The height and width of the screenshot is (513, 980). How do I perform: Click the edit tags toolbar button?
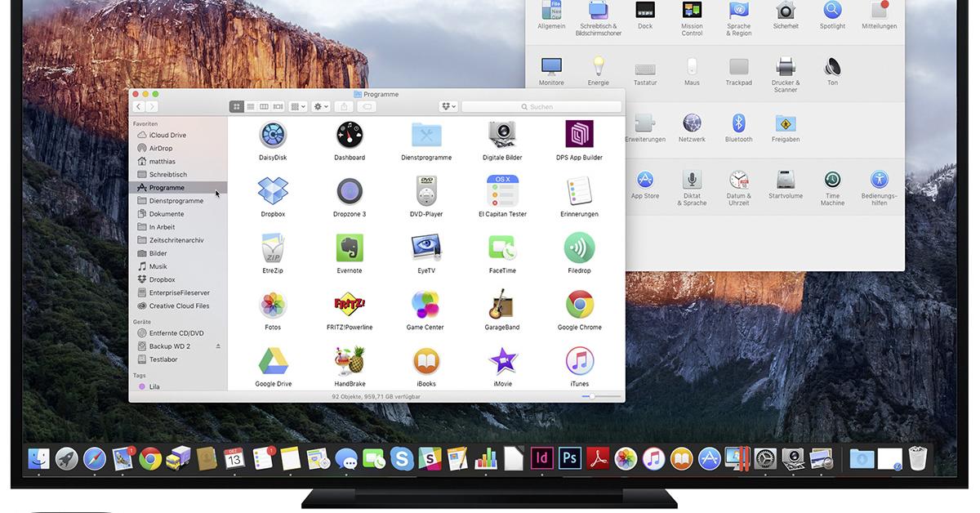pos(367,107)
